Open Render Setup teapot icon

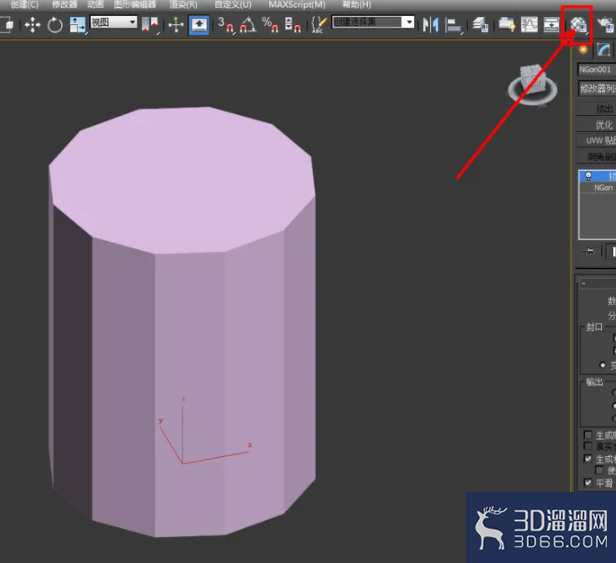point(606,25)
